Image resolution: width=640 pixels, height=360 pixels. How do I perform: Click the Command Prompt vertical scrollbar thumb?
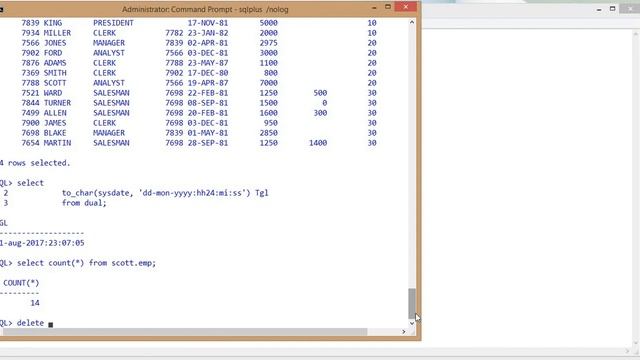(412, 303)
